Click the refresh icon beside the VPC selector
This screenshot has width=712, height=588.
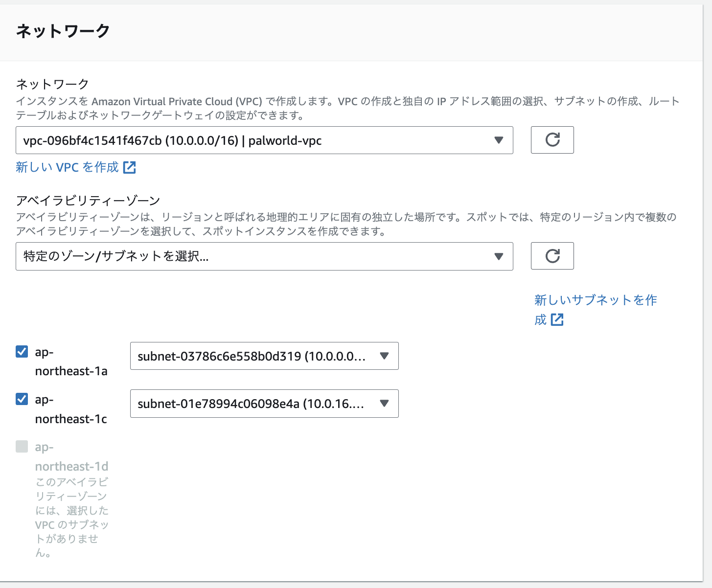552,140
